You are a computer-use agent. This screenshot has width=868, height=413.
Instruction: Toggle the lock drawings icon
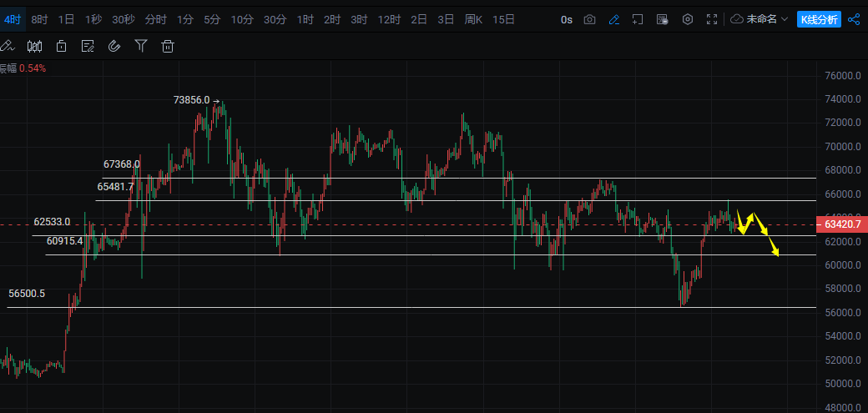pyautogui.click(x=61, y=46)
